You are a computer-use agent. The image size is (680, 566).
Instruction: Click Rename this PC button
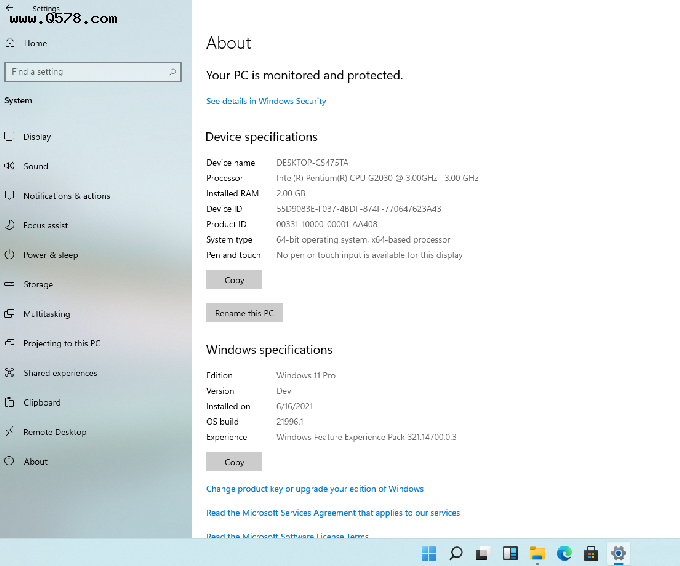pos(244,313)
